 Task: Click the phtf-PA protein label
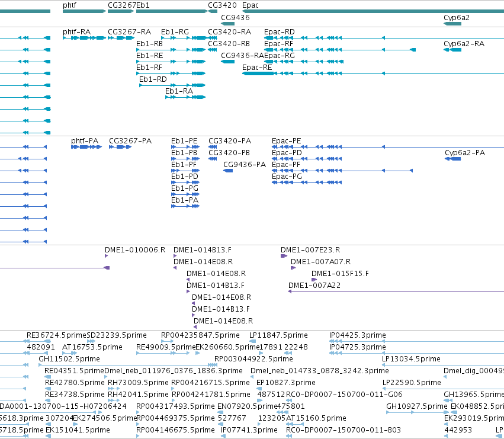[x=85, y=141]
